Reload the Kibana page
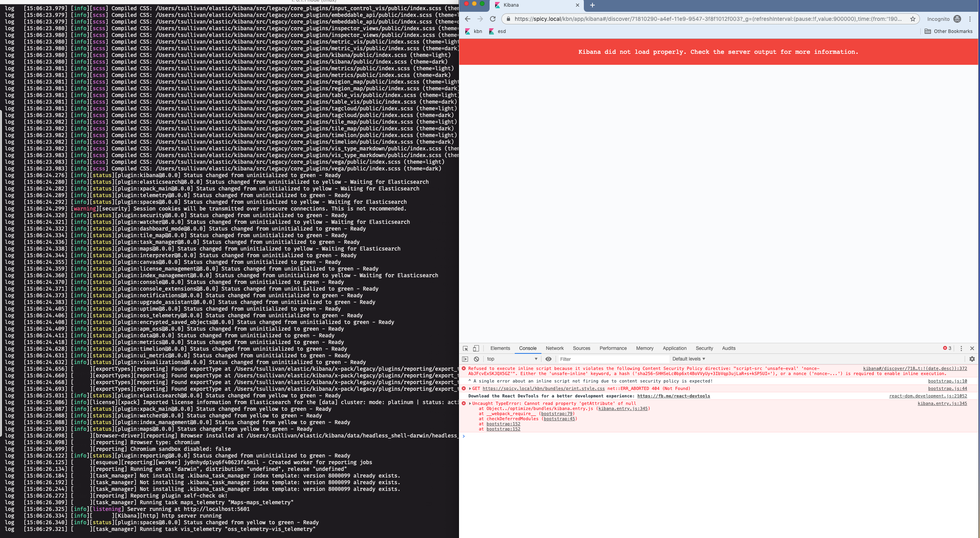Screen dimensions: 980x538 click(x=493, y=19)
